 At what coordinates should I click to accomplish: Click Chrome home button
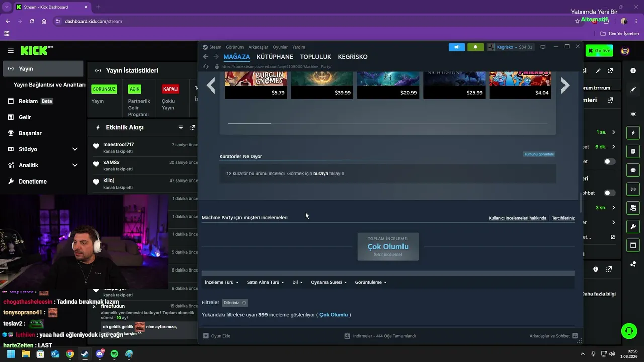[x=44, y=21]
